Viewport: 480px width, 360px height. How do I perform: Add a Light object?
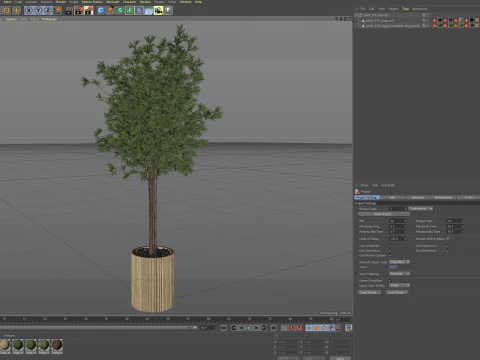(x=168, y=11)
